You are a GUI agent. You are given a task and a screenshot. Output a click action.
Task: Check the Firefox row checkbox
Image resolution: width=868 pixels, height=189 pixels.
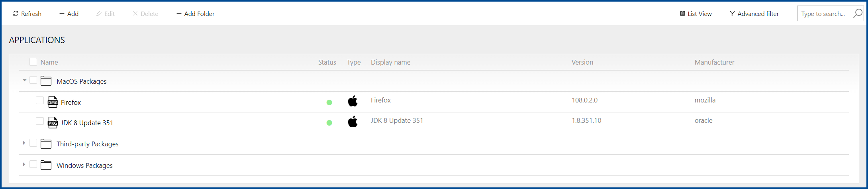pos(40,100)
